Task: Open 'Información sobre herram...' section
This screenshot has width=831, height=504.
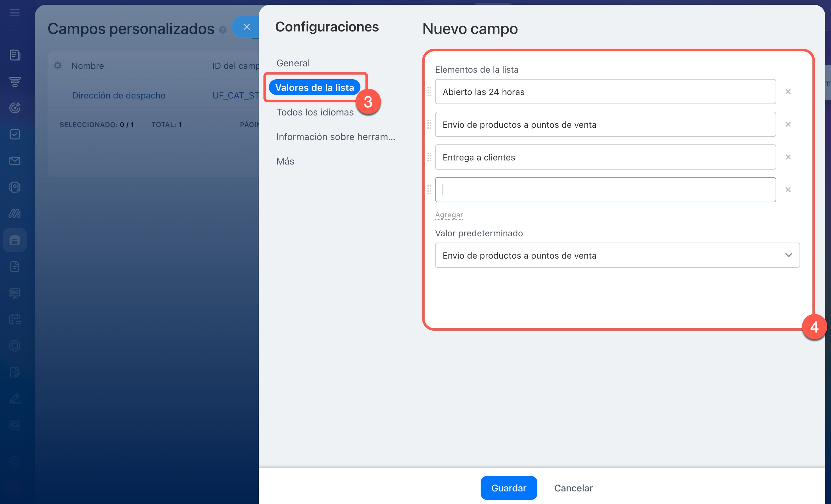Action: point(335,137)
